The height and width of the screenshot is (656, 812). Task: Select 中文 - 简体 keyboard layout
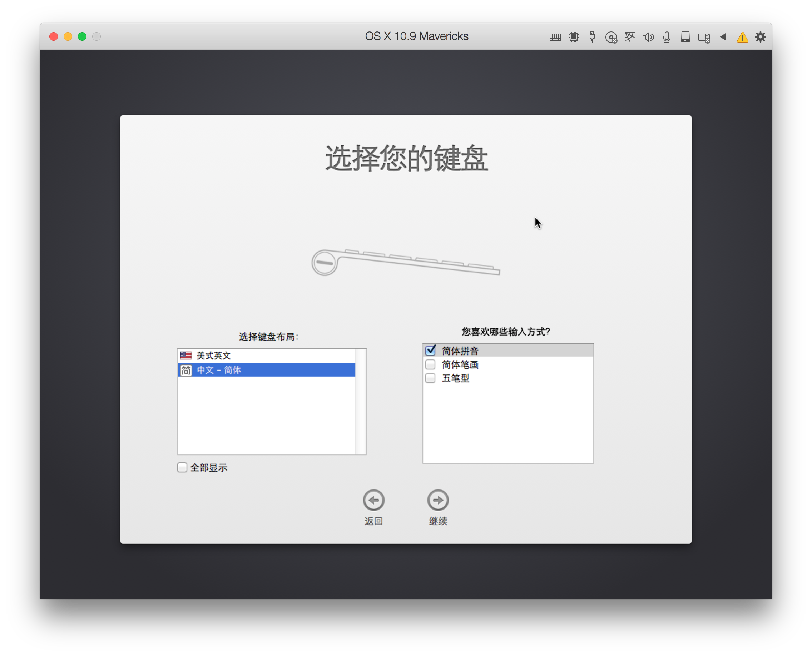coord(227,370)
